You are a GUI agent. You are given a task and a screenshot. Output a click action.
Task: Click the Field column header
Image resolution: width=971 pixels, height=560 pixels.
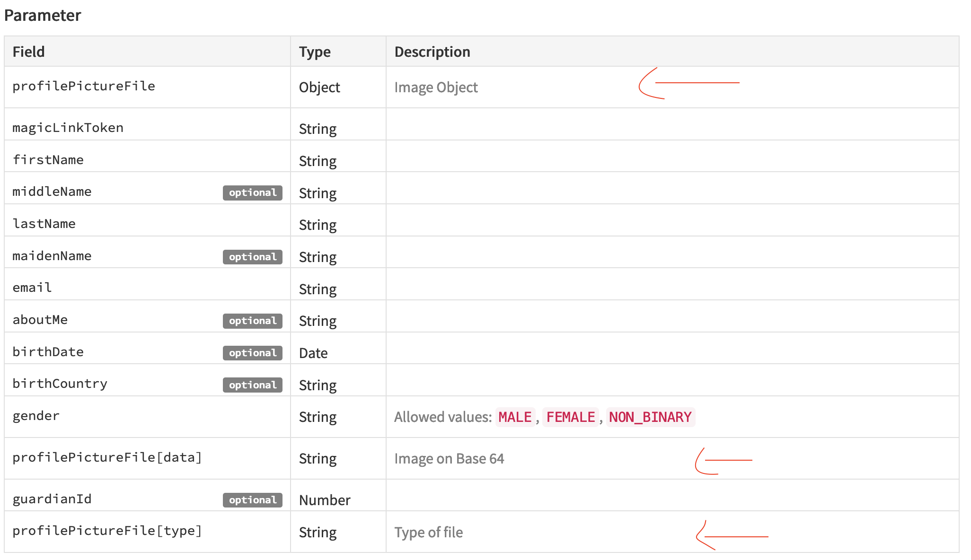pyautogui.click(x=28, y=52)
